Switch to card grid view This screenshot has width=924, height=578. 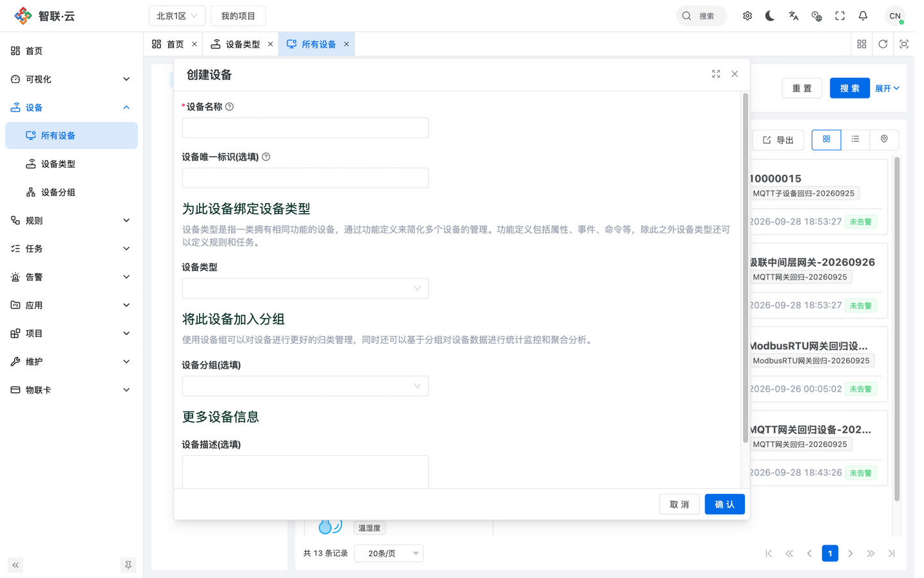coord(826,139)
